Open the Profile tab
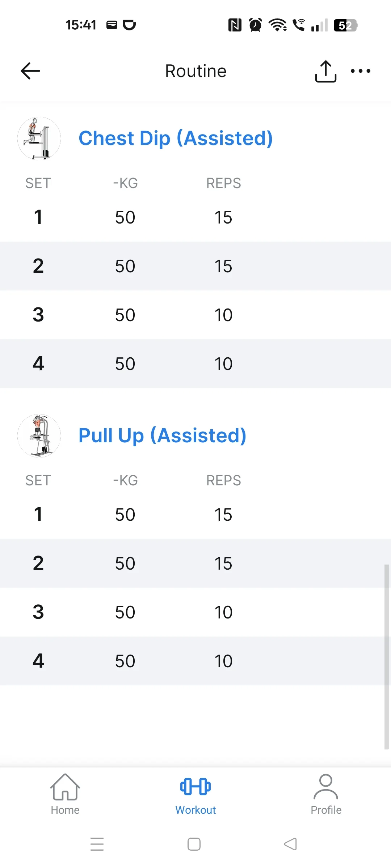The image size is (391, 868). [326, 794]
